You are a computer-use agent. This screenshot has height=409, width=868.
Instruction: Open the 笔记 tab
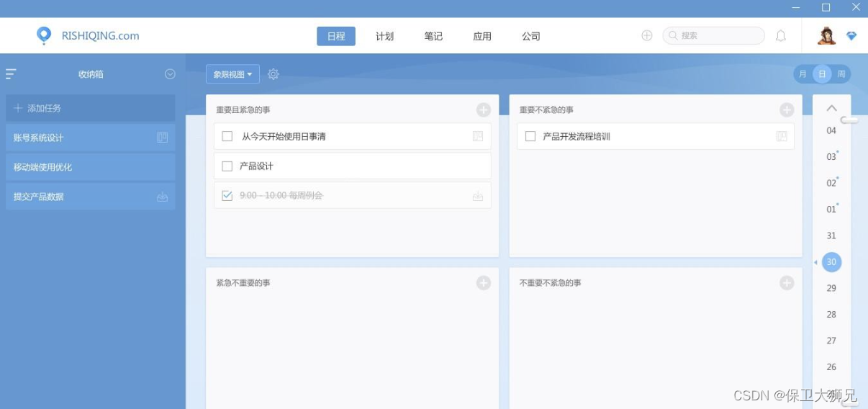coord(433,36)
